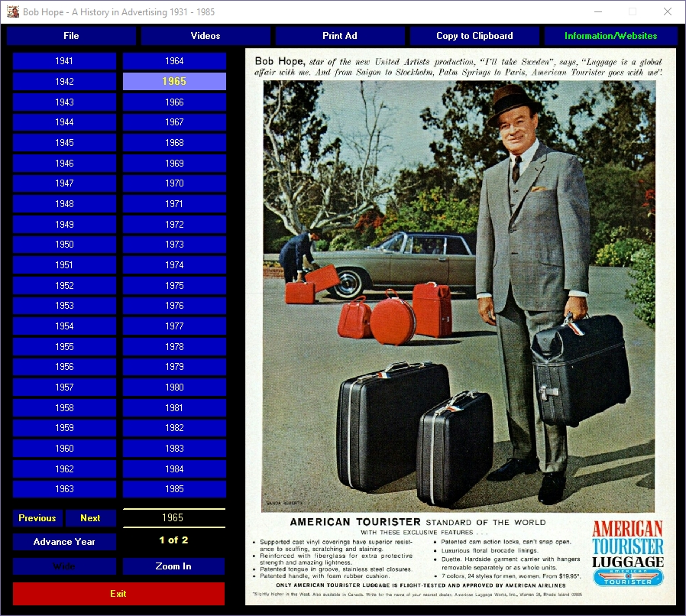Click the Print Ad menu button
The height and width of the screenshot is (616, 686).
click(x=340, y=36)
